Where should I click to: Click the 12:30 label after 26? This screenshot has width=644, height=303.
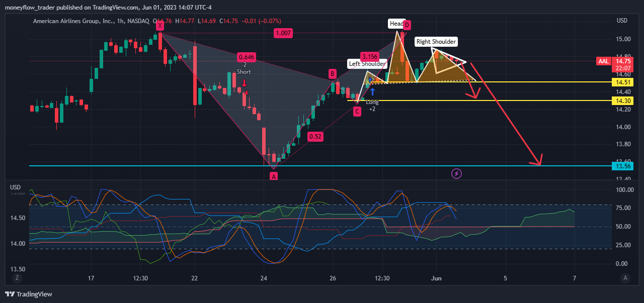(382, 278)
